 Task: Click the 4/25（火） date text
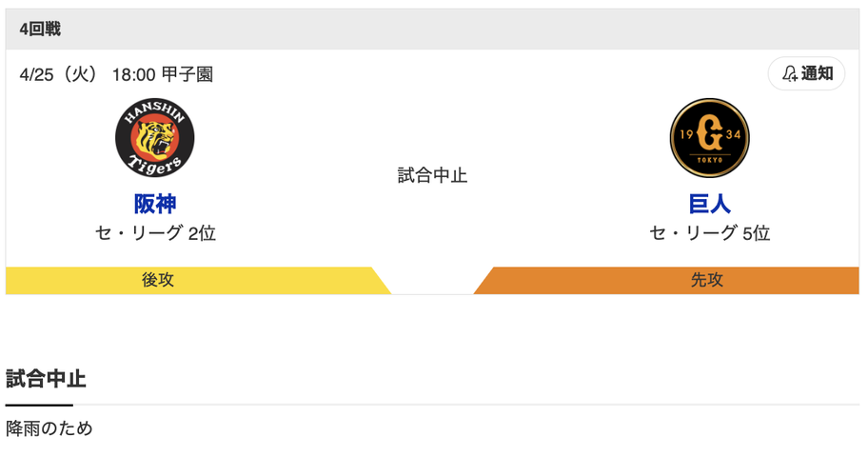59,74
